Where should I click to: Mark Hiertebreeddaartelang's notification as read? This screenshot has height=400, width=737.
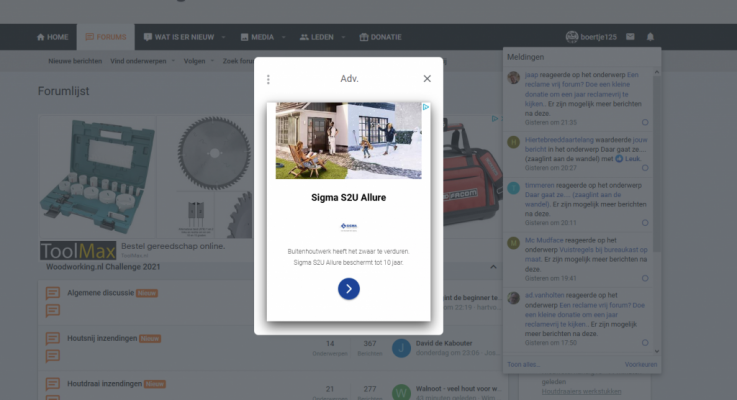pos(645,168)
